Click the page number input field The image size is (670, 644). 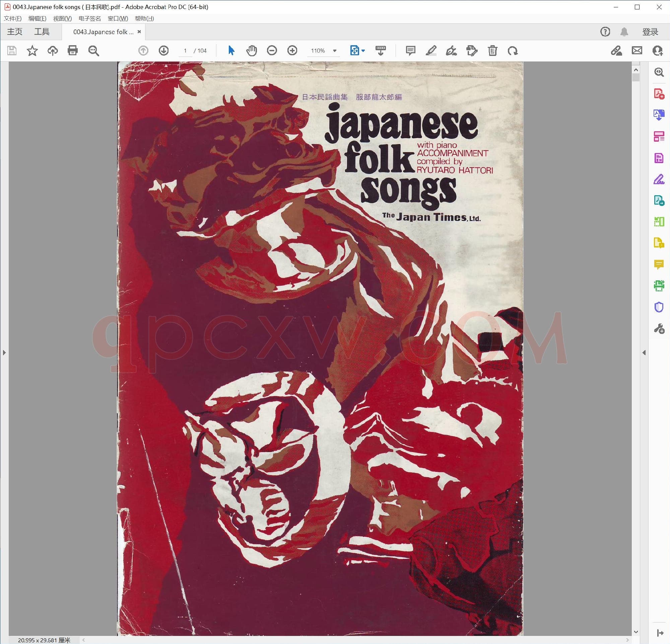coord(185,51)
